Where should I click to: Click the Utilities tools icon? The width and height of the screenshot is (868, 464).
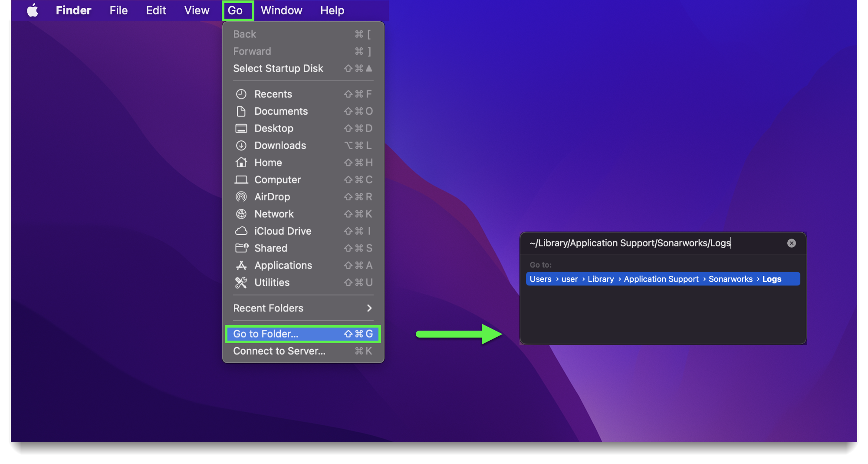pos(241,282)
